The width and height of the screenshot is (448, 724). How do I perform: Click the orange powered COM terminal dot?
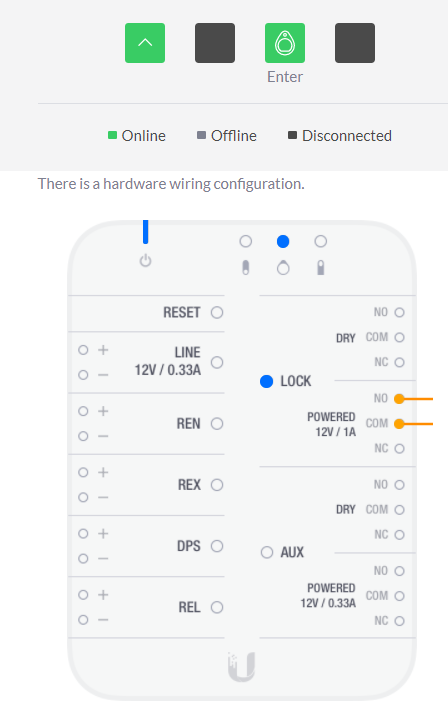[400, 424]
